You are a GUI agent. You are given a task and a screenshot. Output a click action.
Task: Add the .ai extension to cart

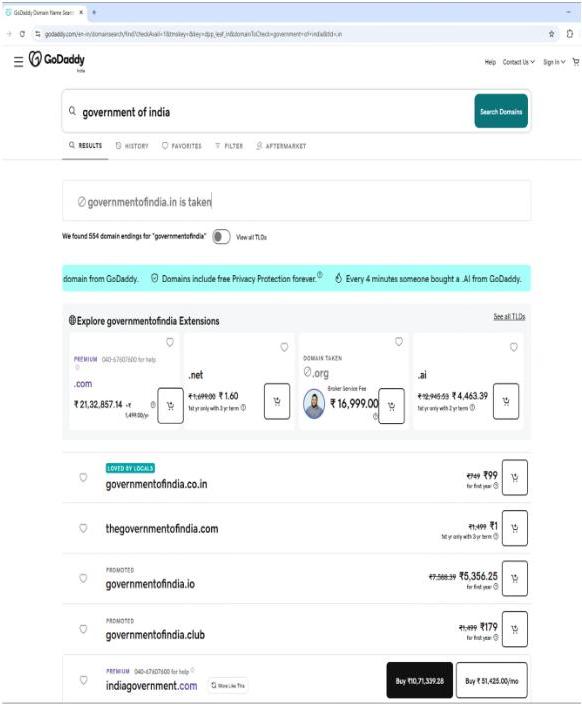pos(506,401)
